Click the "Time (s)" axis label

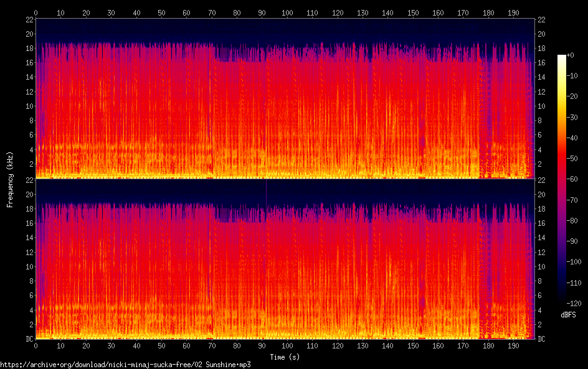pyautogui.click(x=285, y=357)
